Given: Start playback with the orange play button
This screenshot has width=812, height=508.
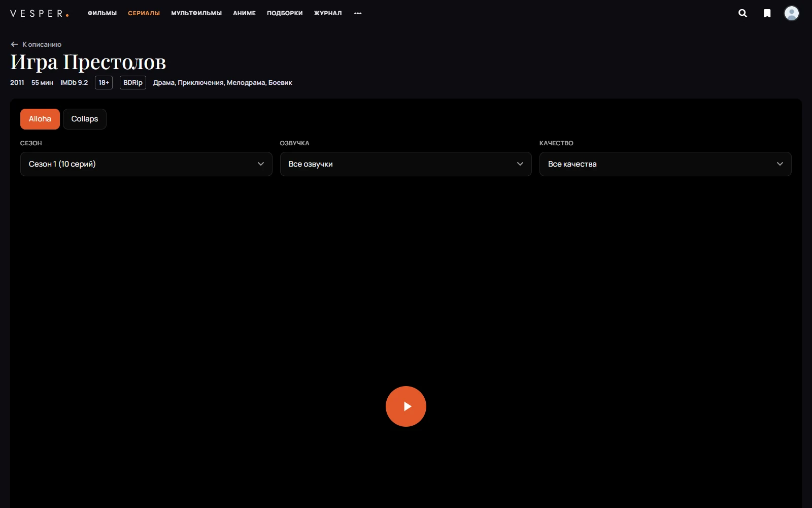Looking at the screenshot, I should click(405, 406).
